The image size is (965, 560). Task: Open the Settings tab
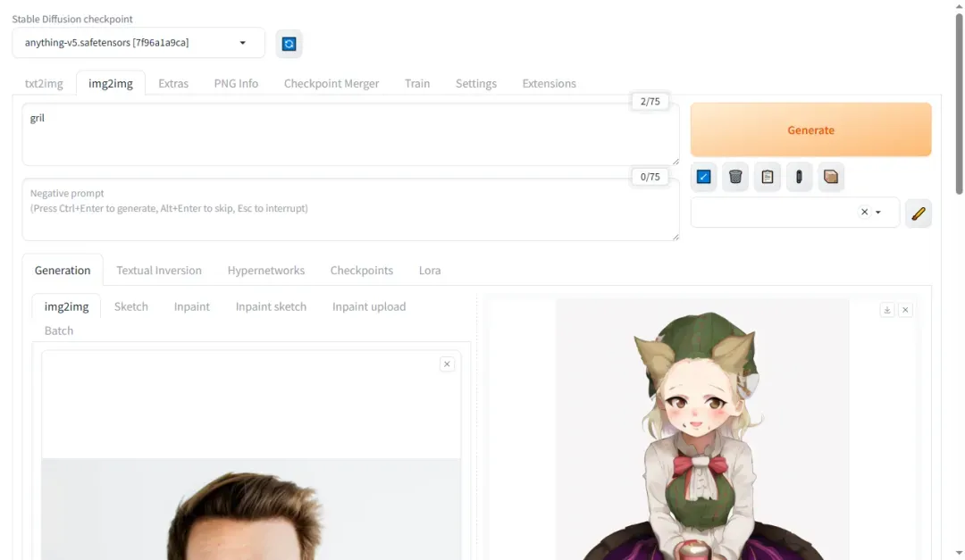pos(476,83)
